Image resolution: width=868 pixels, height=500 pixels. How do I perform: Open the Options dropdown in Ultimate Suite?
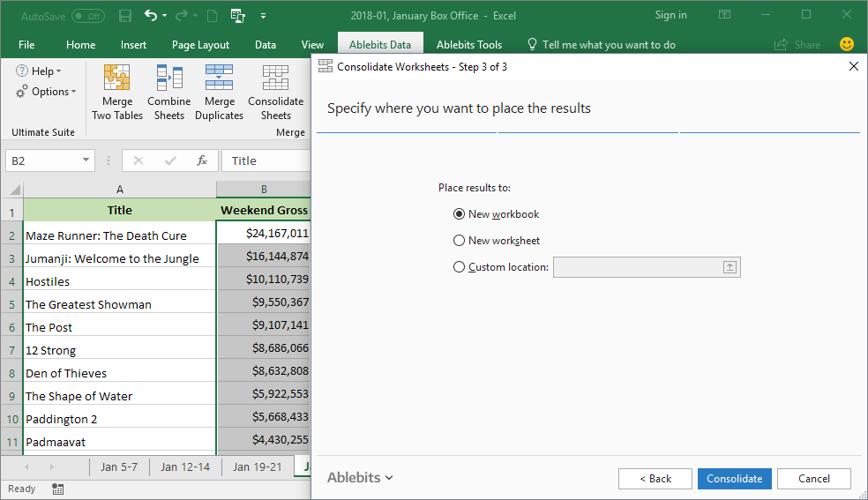(46, 91)
